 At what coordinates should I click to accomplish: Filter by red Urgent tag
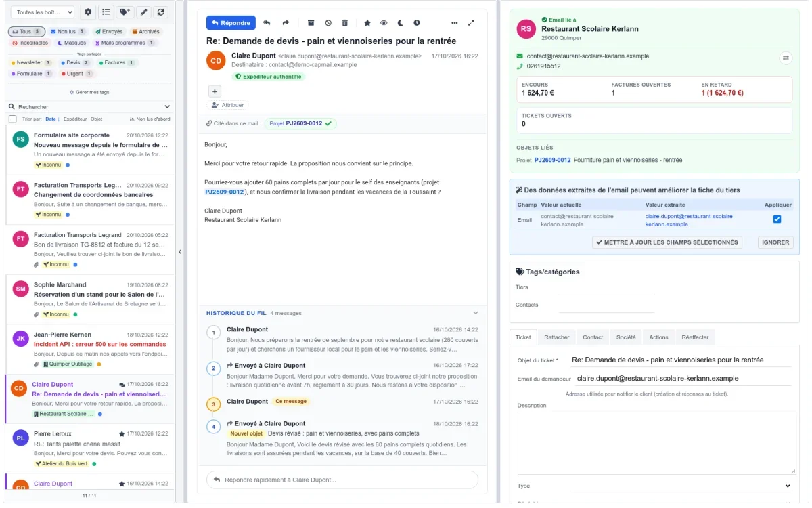coord(76,74)
